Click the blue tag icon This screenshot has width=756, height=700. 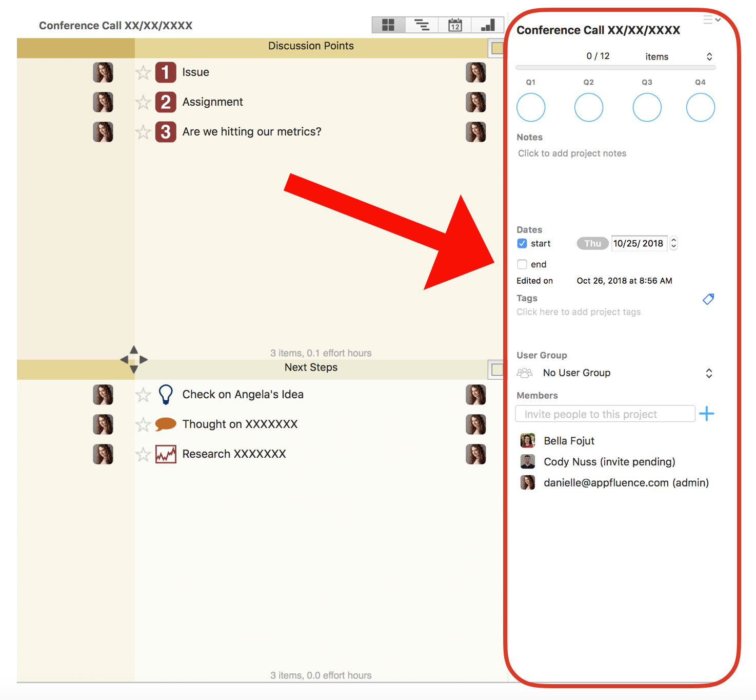pyautogui.click(x=708, y=299)
